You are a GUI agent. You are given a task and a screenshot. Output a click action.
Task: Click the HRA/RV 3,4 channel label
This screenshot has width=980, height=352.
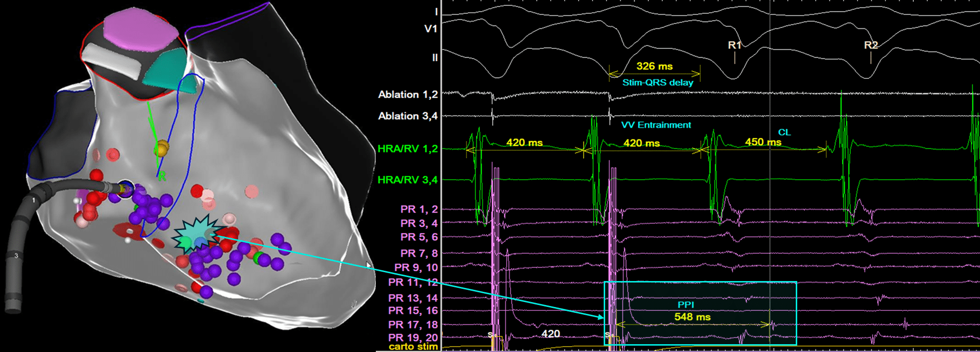408,180
